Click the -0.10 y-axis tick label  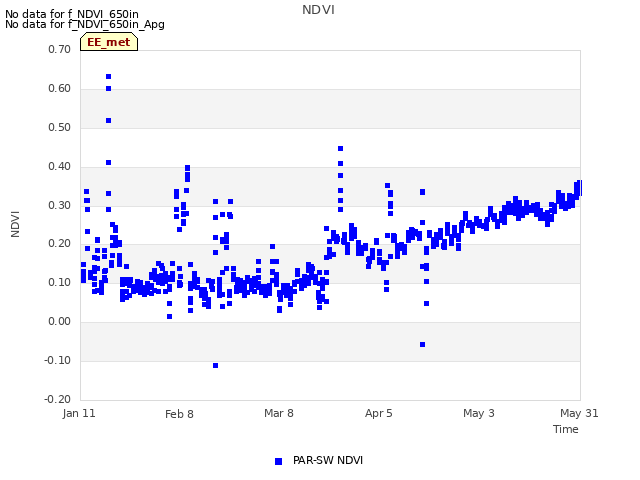(58, 360)
